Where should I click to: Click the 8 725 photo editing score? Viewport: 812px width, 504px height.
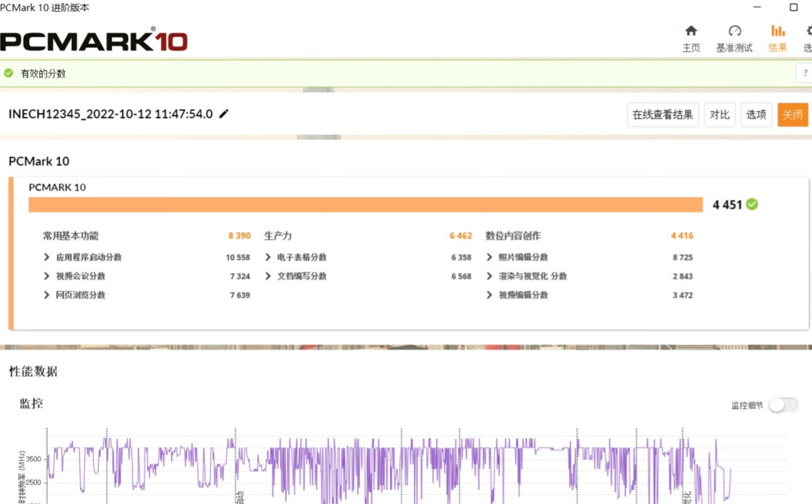[x=683, y=257]
